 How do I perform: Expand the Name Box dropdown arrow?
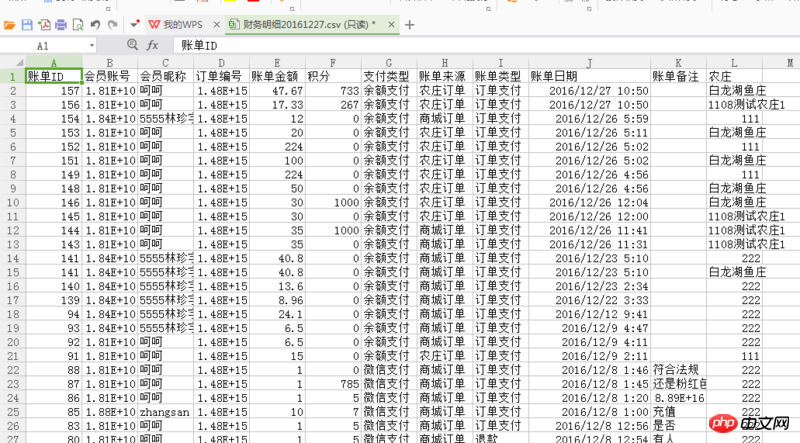(x=91, y=46)
